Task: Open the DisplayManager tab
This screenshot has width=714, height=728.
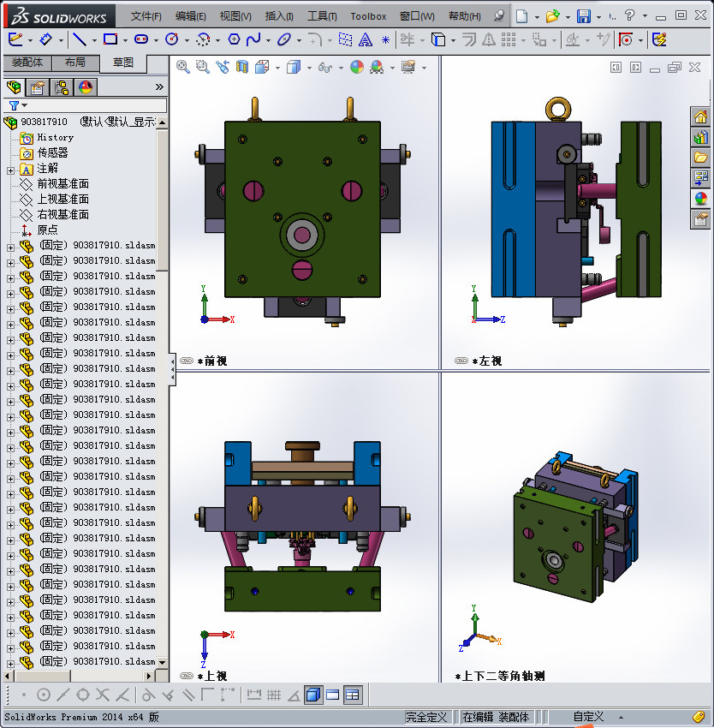Action: click(x=86, y=87)
